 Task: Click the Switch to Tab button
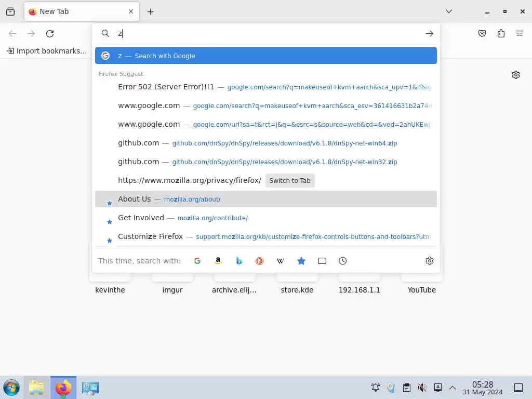pos(290,180)
